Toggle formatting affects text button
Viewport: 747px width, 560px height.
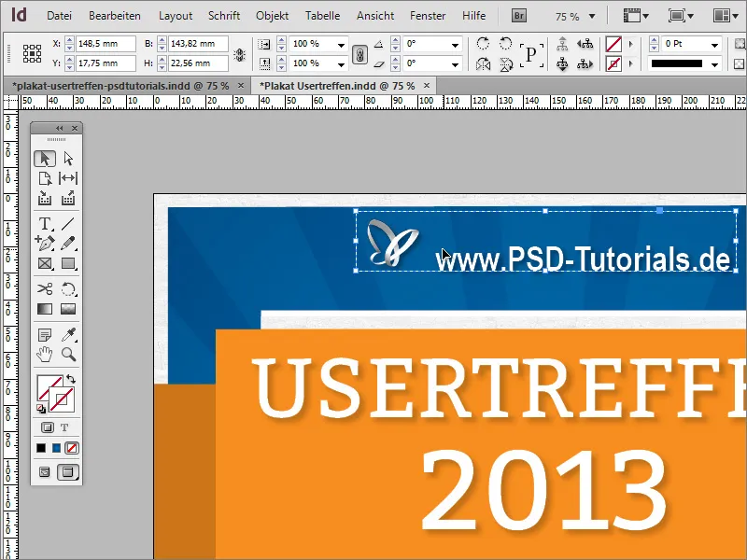[x=64, y=427]
